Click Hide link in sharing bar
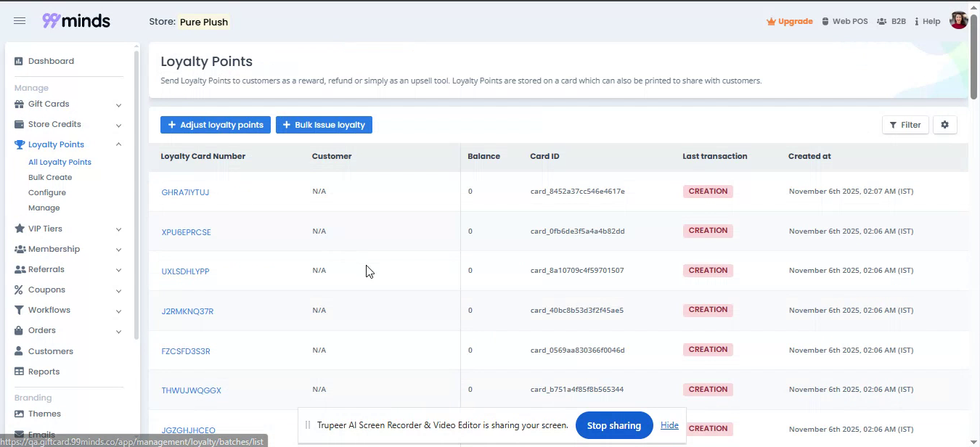The height and width of the screenshot is (447, 980). [669, 425]
